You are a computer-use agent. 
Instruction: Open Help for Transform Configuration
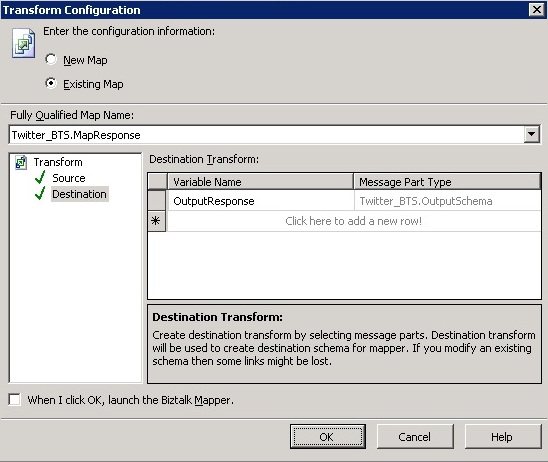click(x=502, y=436)
